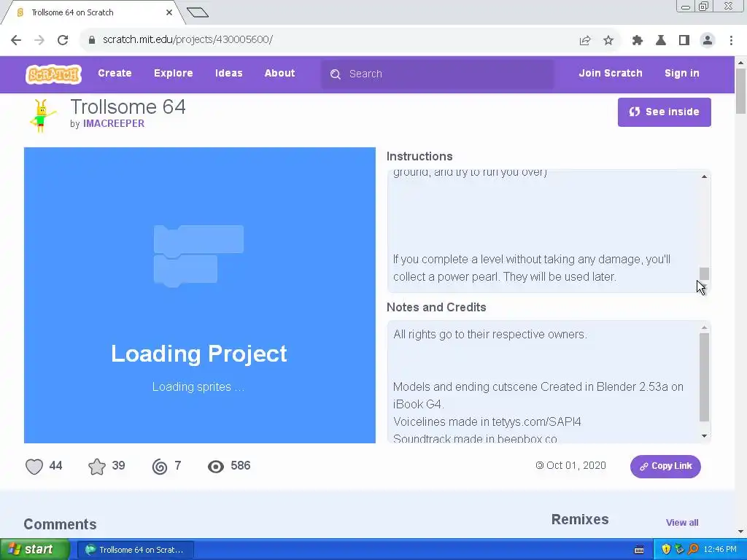The image size is (747, 560).
Task: Click the Loading Project stage area
Action: pyautogui.click(x=200, y=295)
